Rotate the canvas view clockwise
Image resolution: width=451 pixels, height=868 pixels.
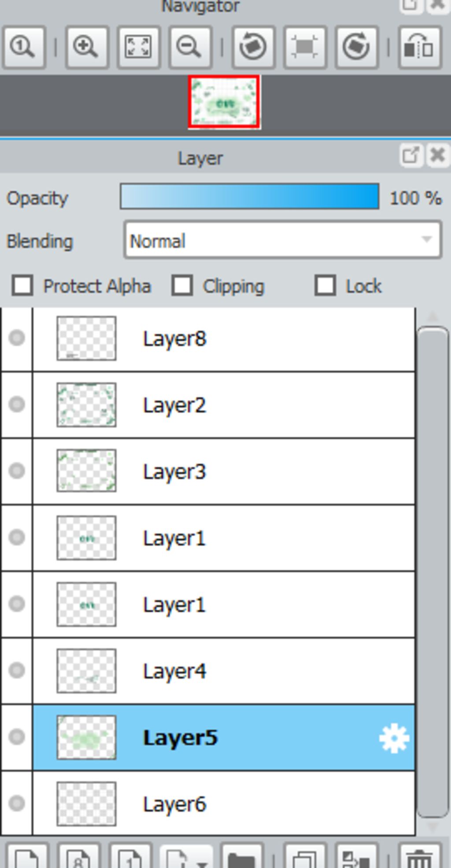pos(357,48)
